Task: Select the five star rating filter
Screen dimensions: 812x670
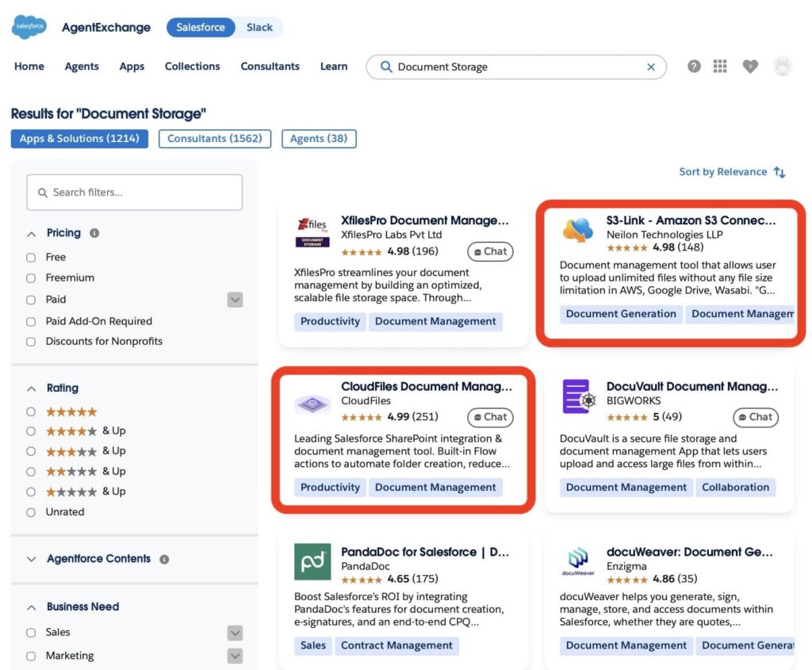Action: [31, 412]
